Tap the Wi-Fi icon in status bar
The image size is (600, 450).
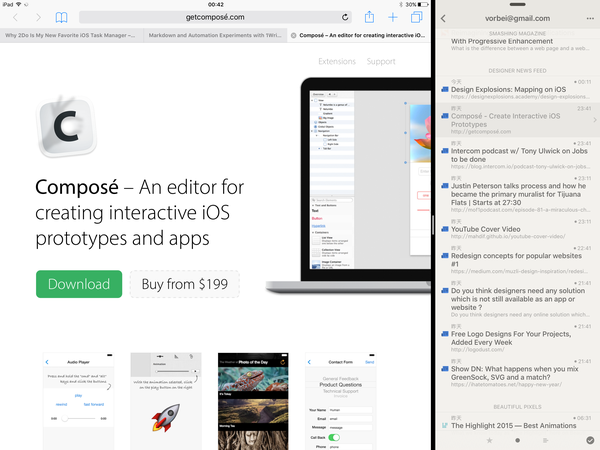(x=19, y=5)
